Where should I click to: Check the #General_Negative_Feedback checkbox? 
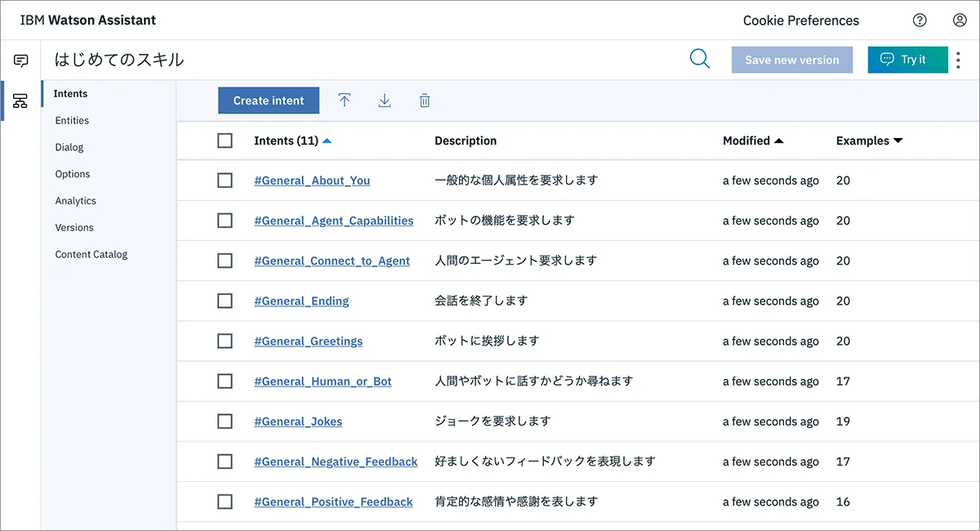point(225,462)
